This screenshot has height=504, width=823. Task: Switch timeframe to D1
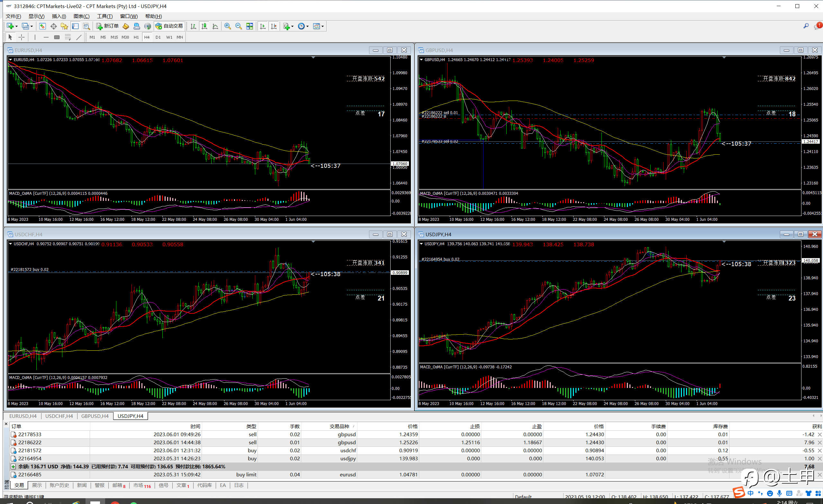coord(158,37)
